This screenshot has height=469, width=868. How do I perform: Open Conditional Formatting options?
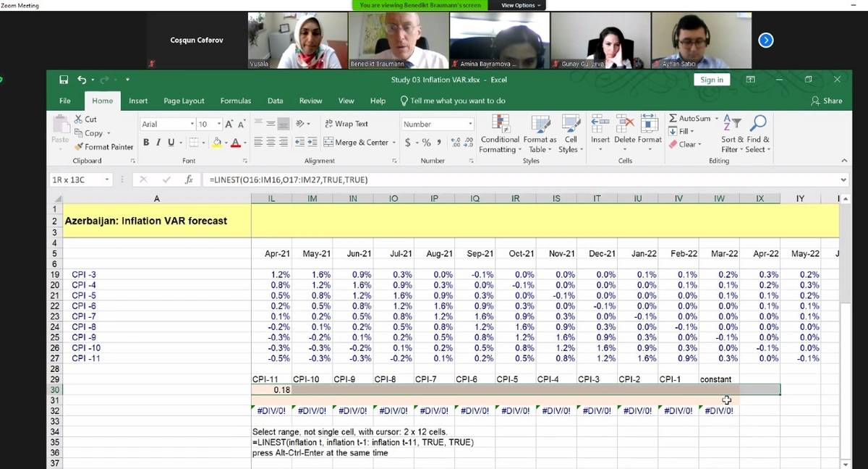point(500,134)
